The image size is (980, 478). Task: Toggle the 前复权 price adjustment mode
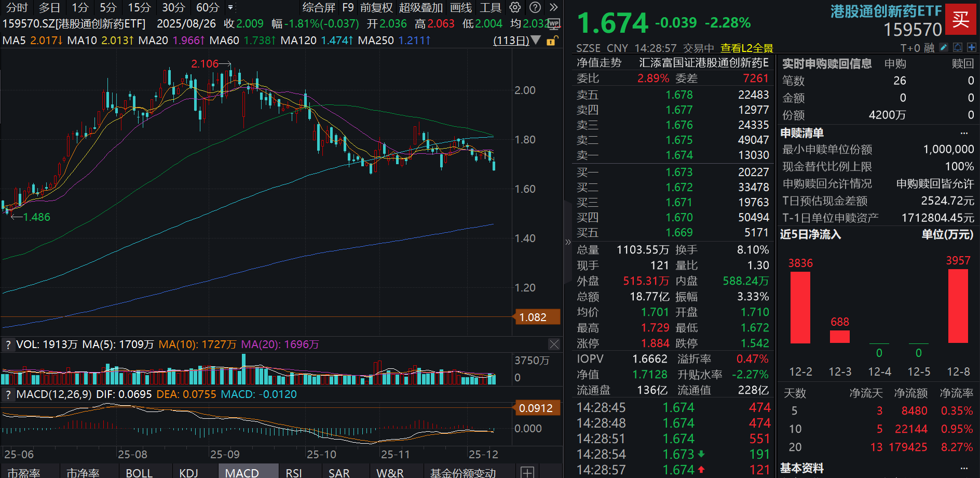click(x=376, y=7)
